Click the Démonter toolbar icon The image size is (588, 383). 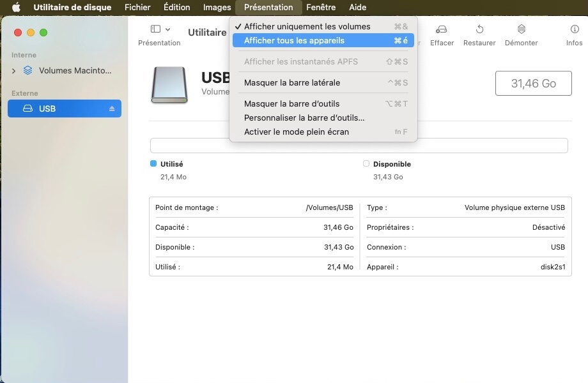(521, 30)
